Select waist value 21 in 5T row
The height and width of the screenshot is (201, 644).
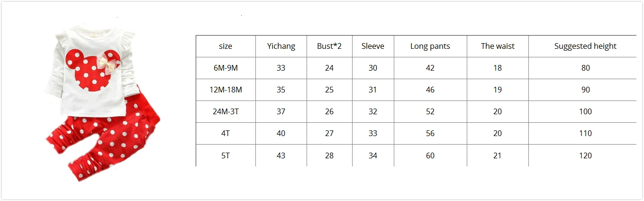point(498,155)
